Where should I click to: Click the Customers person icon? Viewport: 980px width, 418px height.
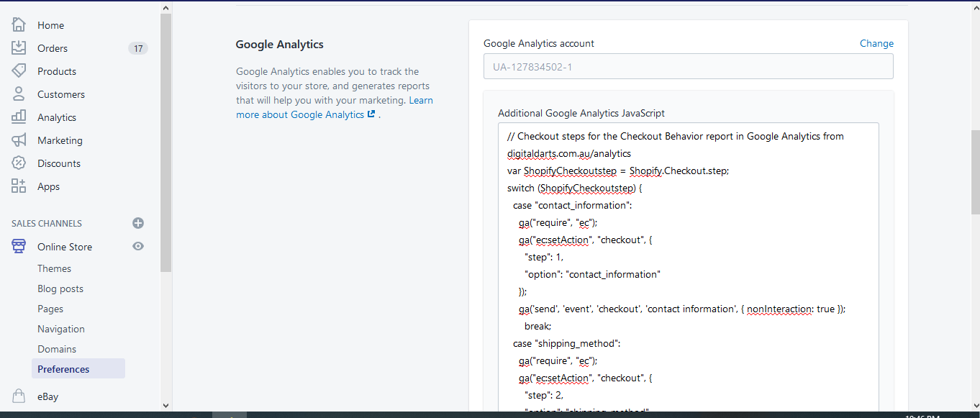coord(19,94)
